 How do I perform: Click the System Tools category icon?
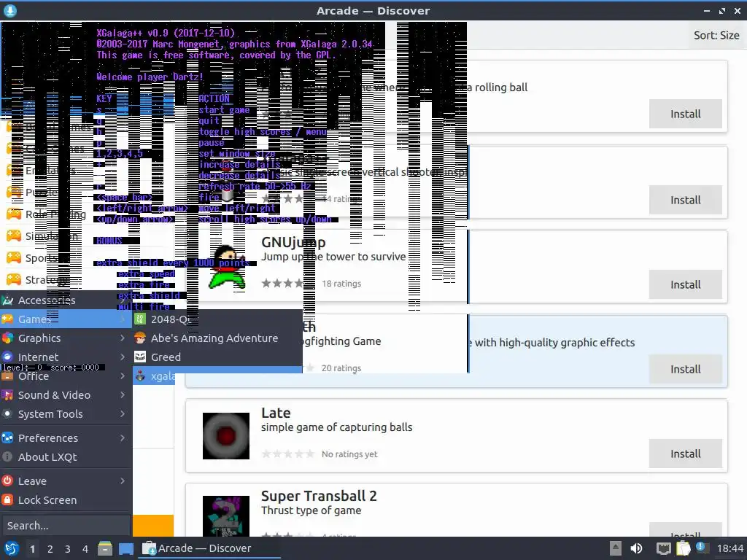tap(7, 414)
